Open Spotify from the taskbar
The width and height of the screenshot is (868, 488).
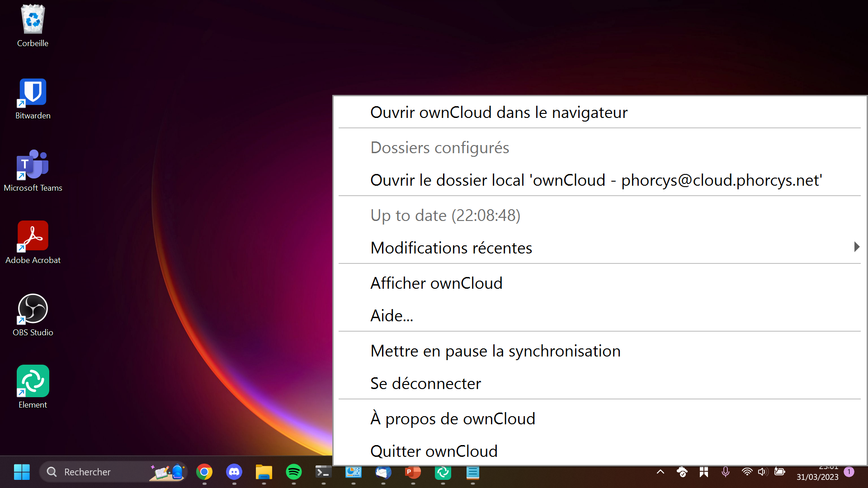294,472
